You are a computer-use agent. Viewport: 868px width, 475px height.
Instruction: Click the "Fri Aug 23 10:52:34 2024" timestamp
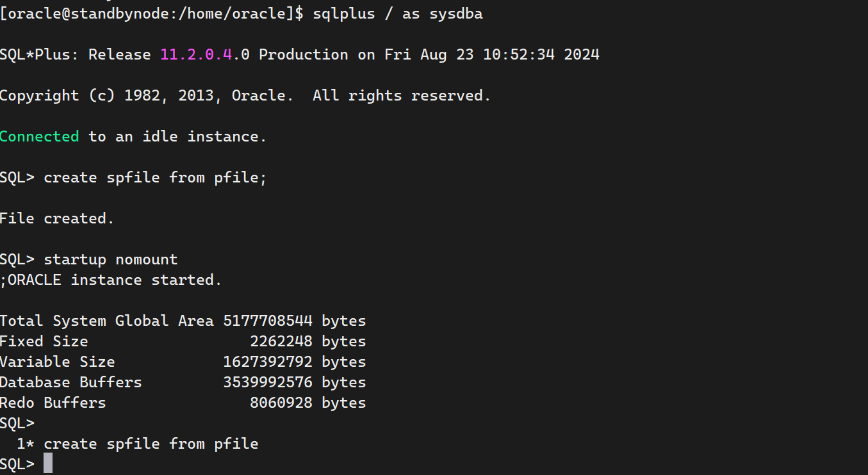491,54
